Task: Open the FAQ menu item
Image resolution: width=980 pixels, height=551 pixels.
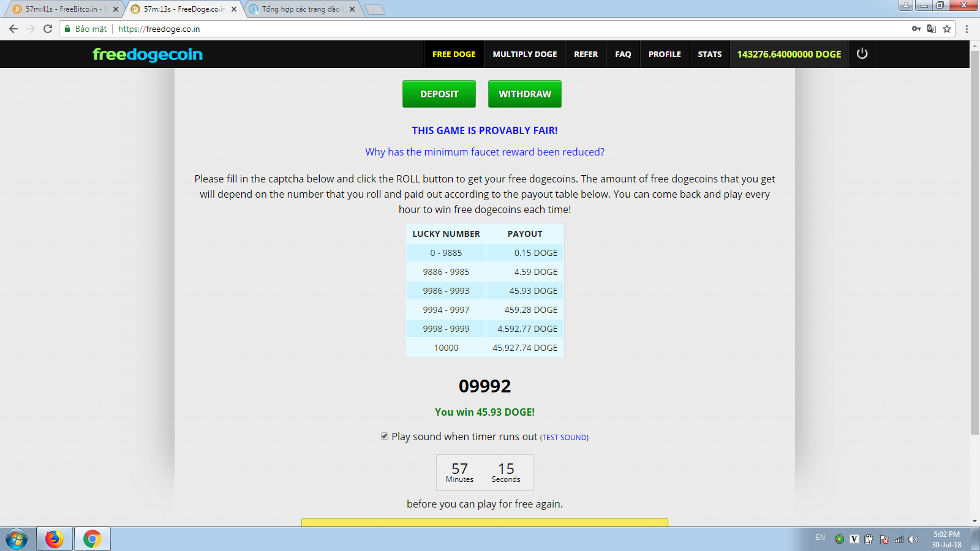Action: click(623, 54)
